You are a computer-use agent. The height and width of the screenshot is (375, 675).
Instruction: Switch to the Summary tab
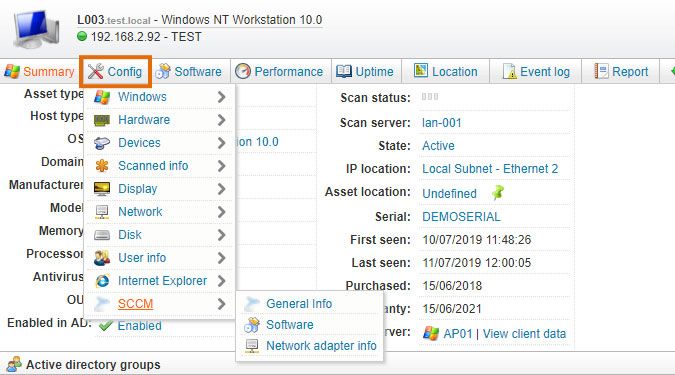(x=40, y=71)
